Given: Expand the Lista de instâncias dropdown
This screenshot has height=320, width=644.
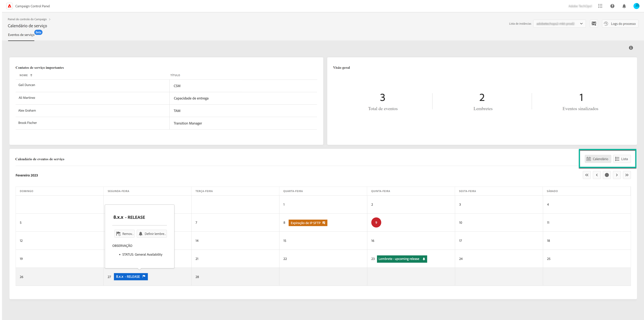Looking at the screenshot, I should tap(559, 24).
